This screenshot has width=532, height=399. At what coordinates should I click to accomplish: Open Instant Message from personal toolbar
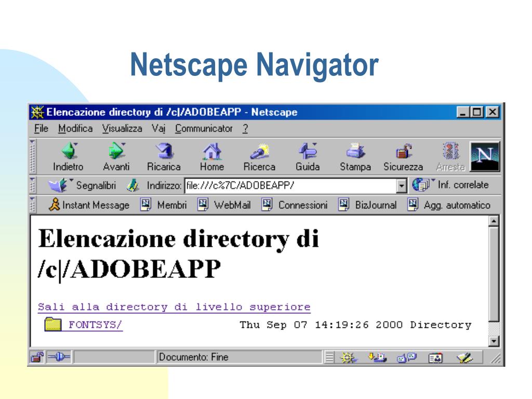[x=89, y=205]
